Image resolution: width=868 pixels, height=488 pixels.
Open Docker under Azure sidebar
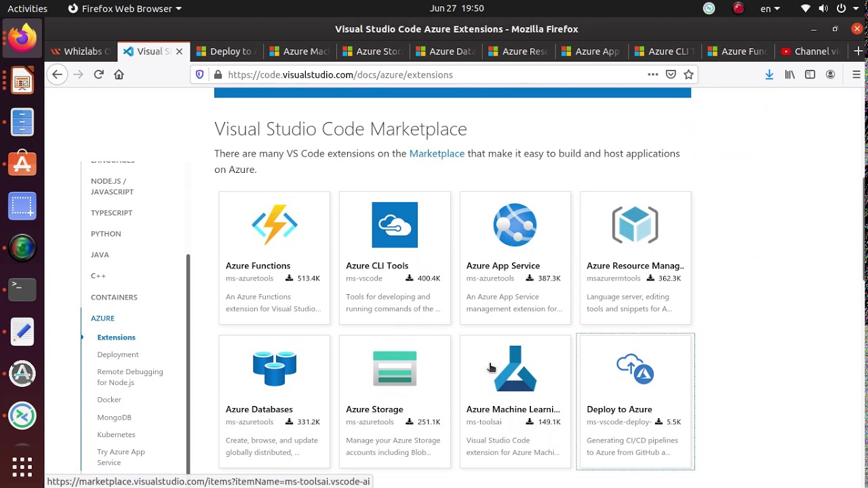tap(108, 400)
